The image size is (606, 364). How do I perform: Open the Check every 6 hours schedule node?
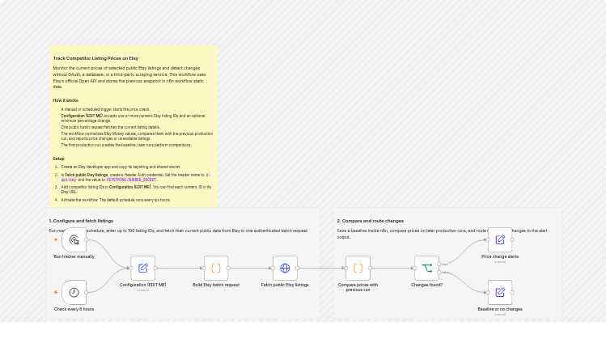pos(74,293)
